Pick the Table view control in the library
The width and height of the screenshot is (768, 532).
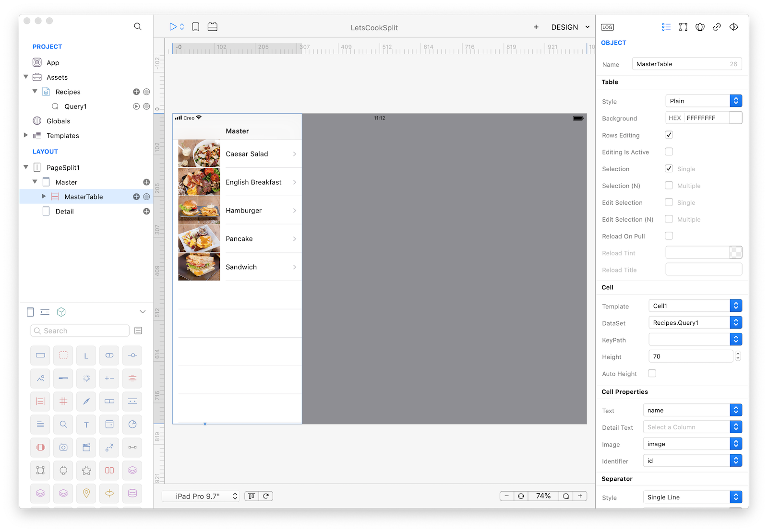(x=40, y=402)
